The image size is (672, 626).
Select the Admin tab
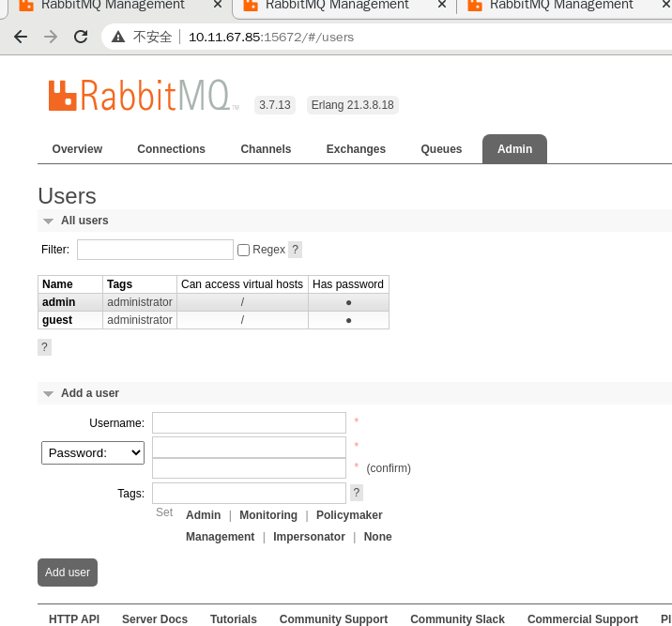(x=514, y=149)
